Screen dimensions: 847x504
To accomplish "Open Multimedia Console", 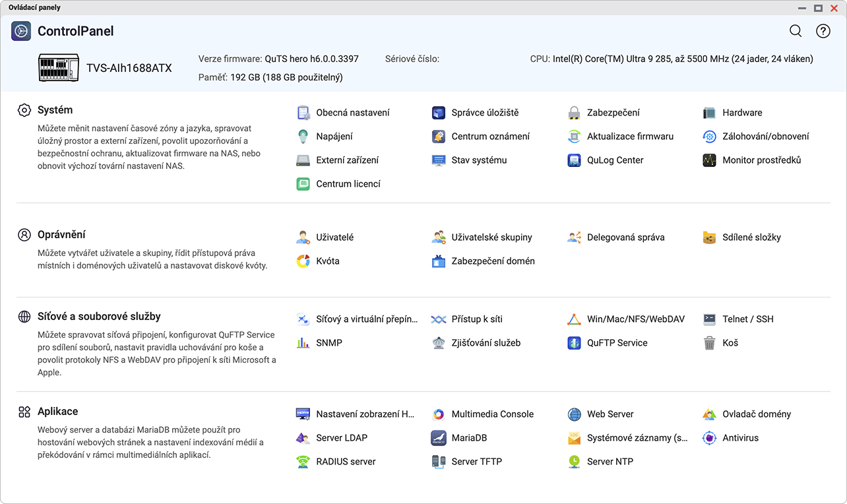I will [x=492, y=414].
